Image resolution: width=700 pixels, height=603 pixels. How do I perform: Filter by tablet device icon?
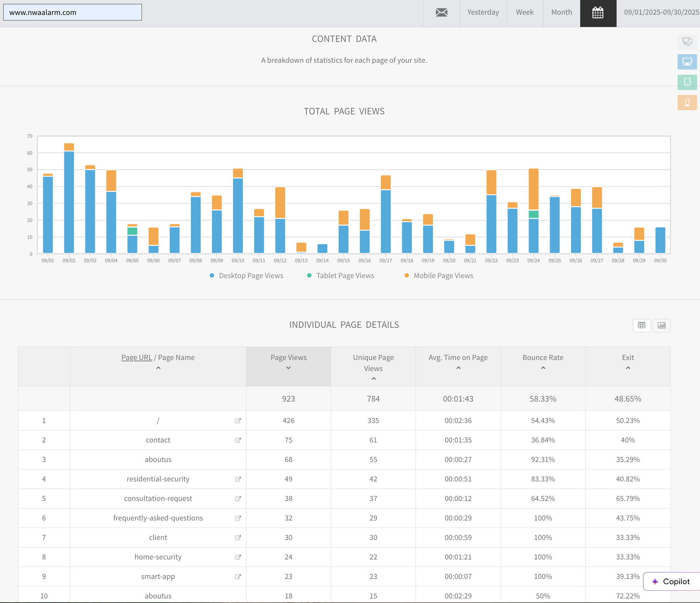(x=687, y=82)
